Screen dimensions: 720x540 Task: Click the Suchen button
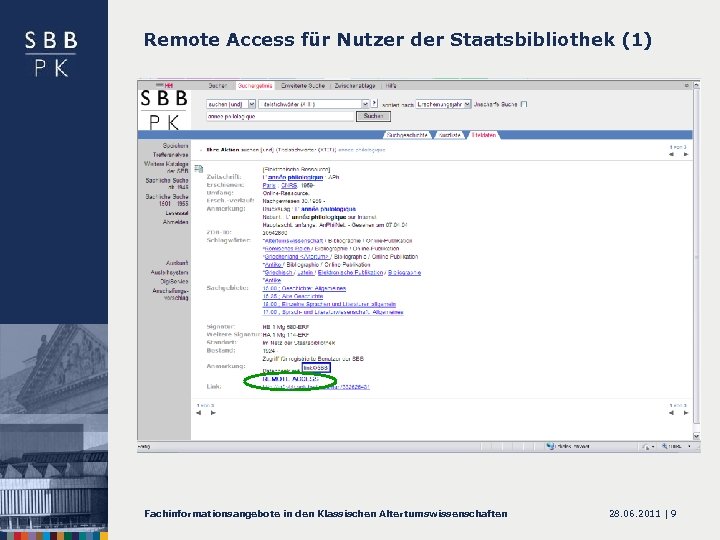[373, 116]
